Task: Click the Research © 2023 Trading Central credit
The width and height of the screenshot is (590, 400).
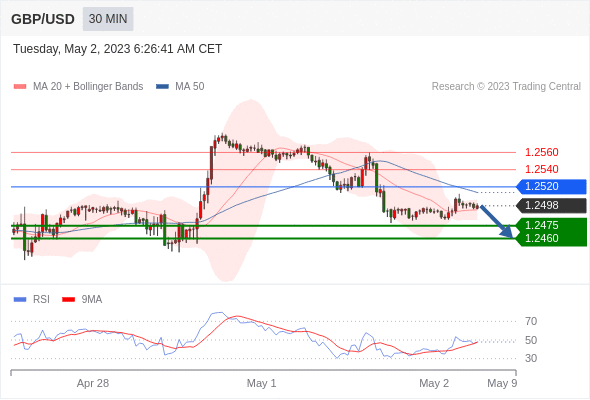Action: [506, 87]
